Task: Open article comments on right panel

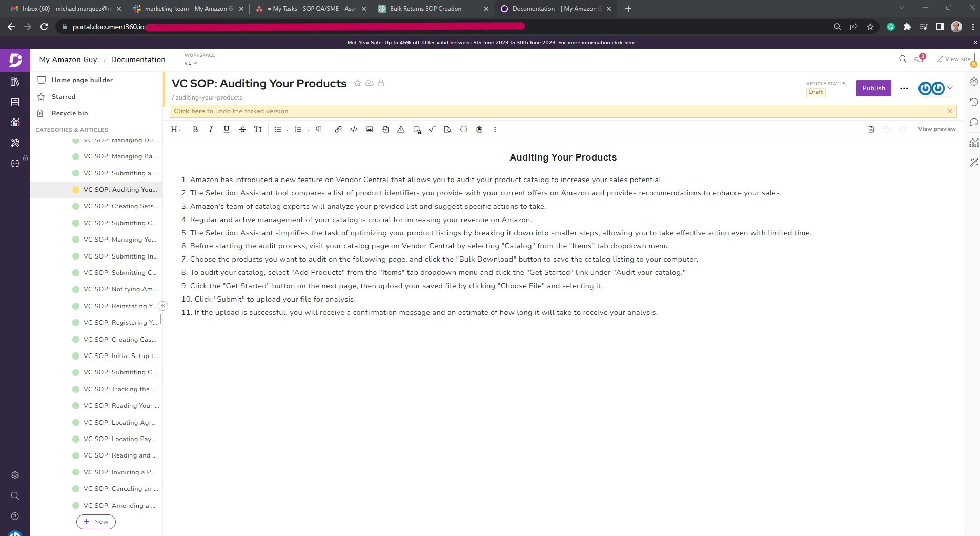Action: [974, 123]
